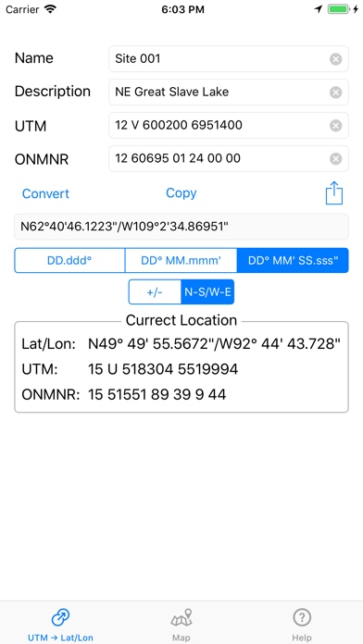
Task: Edit the ONMNR coordinate field
Action: (x=229, y=159)
